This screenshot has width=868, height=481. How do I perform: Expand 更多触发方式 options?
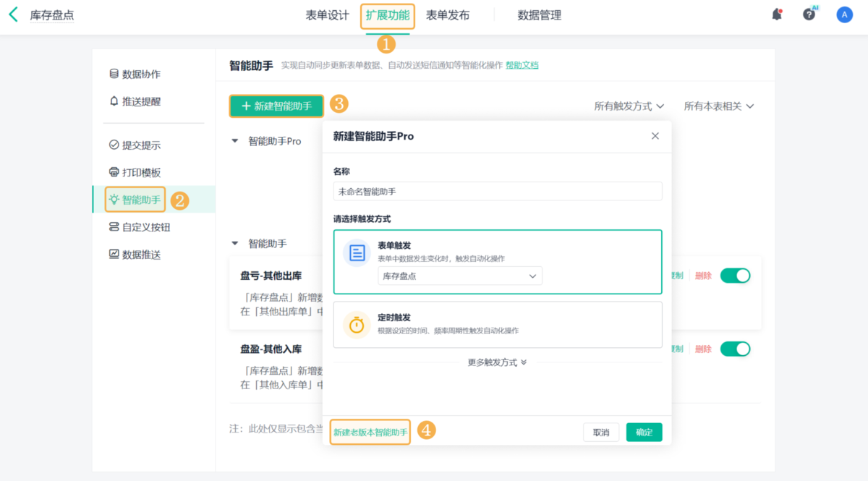pyautogui.click(x=498, y=362)
